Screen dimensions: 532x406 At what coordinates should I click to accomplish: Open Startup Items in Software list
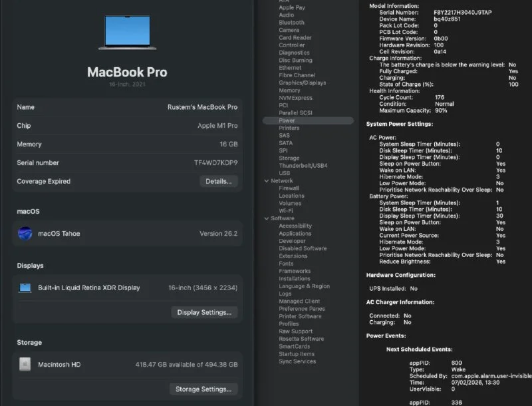point(297,353)
